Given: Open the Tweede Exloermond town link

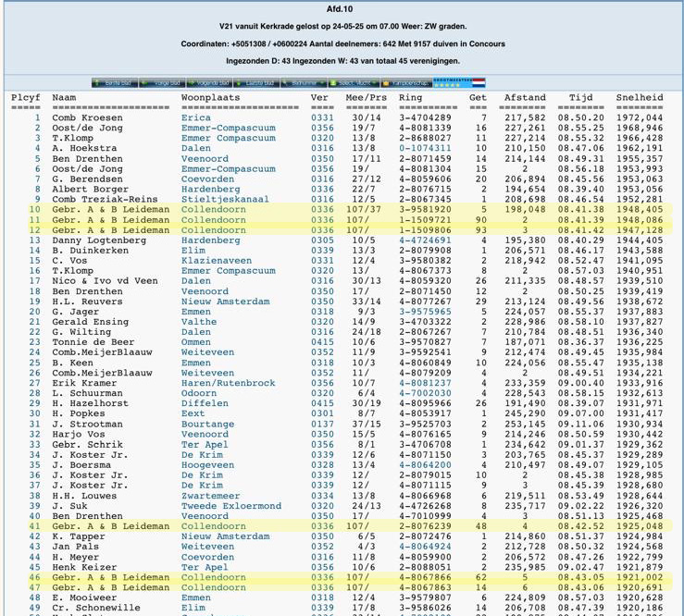Looking at the screenshot, I should 231,506.
